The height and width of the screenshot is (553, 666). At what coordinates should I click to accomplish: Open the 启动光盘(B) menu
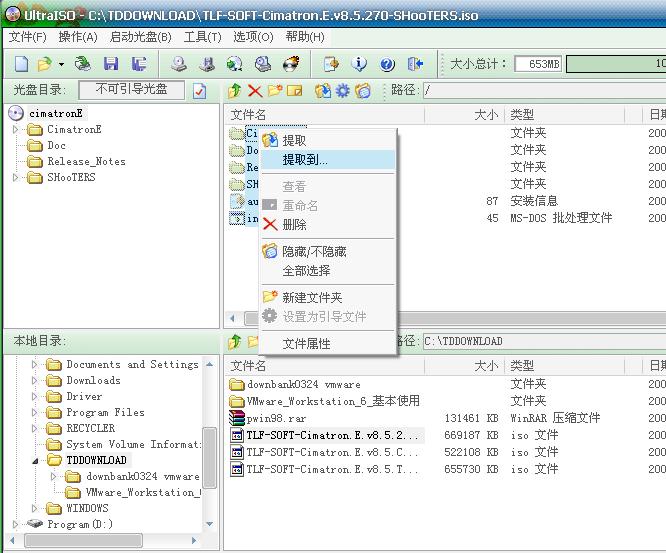click(141, 37)
